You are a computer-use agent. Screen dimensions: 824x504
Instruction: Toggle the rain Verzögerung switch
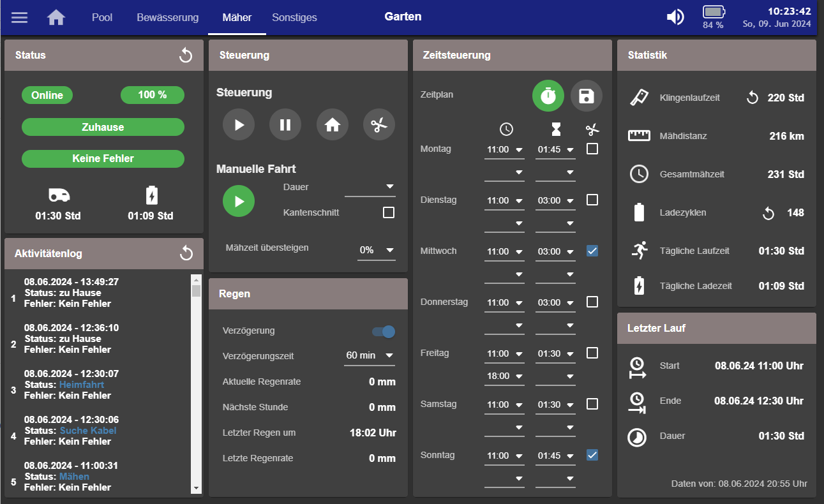(384, 331)
